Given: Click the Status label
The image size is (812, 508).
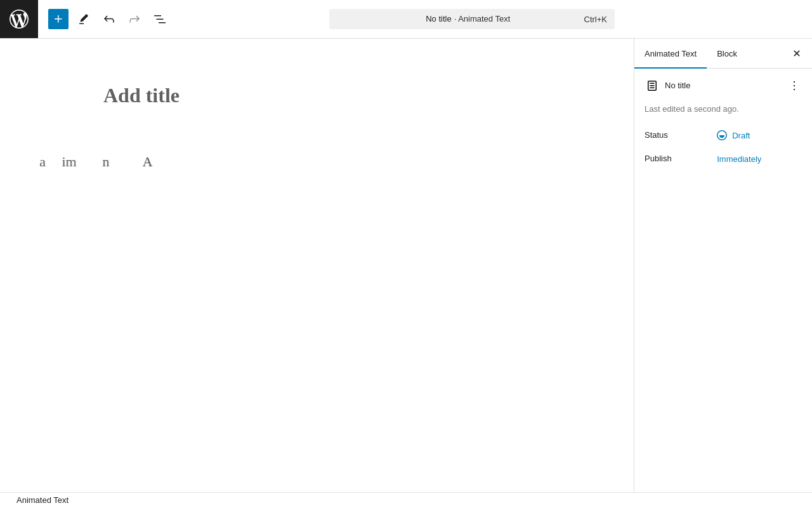Looking at the screenshot, I should (x=656, y=135).
